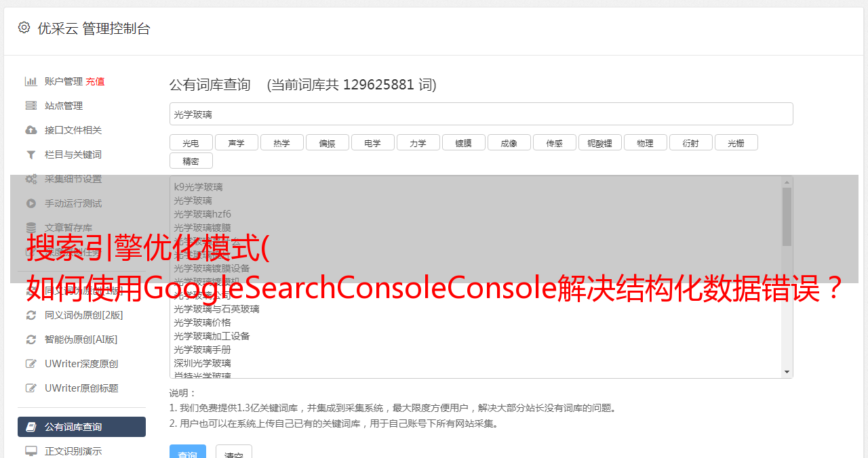Image resolution: width=868 pixels, height=458 pixels.
Task: Open 正文识别演示 via its monitor icon
Action: pos(31,451)
